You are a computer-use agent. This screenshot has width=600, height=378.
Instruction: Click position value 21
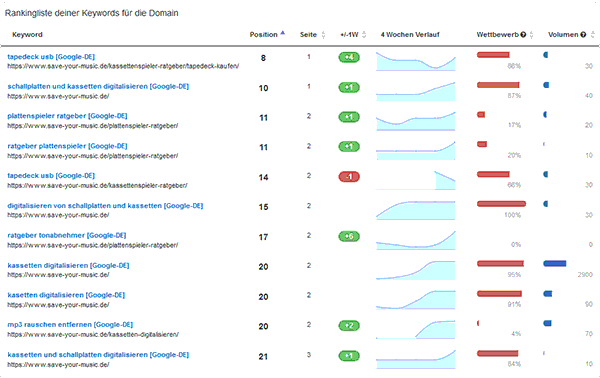(x=263, y=357)
